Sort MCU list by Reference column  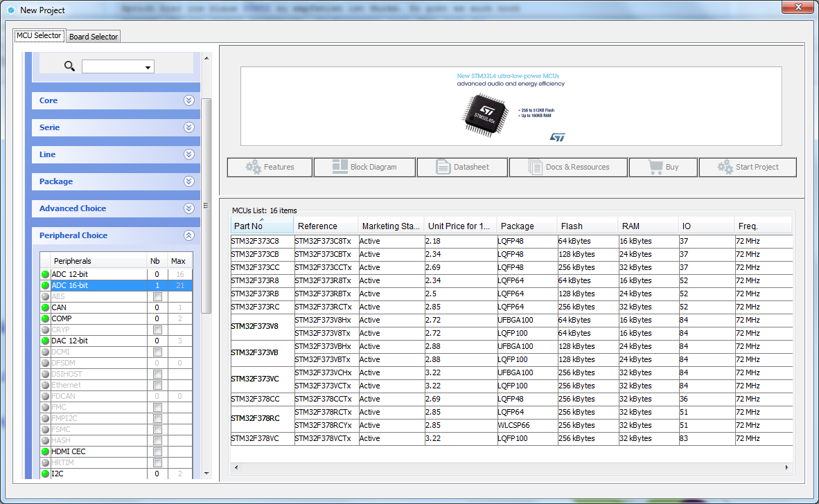pyautogui.click(x=326, y=226)
